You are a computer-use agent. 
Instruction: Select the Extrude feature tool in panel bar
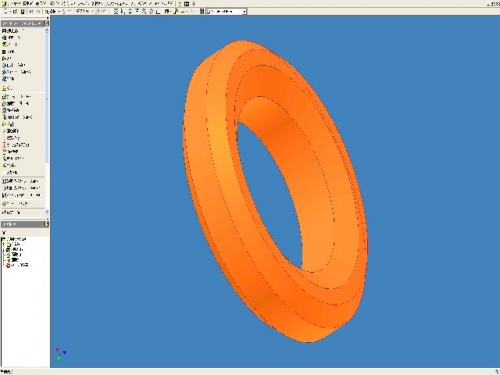coord(10,31)
